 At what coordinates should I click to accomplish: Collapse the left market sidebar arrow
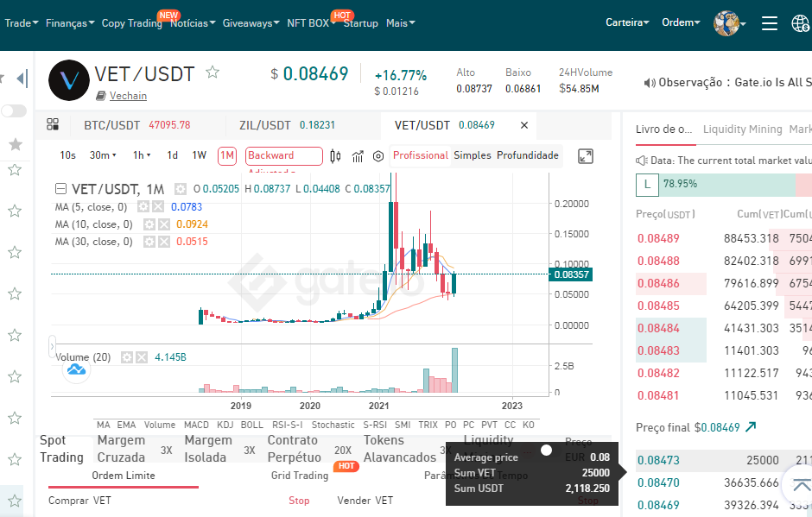[x=22, y=79]
